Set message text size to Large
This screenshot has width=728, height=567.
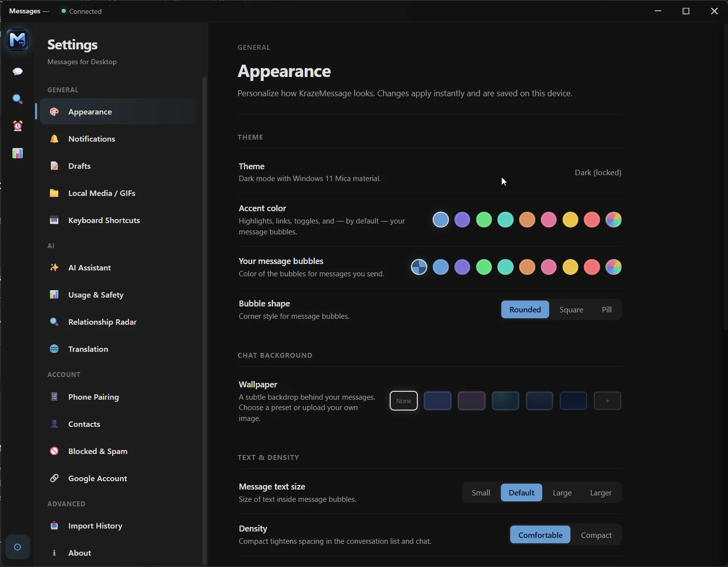(x=562, y=492)
